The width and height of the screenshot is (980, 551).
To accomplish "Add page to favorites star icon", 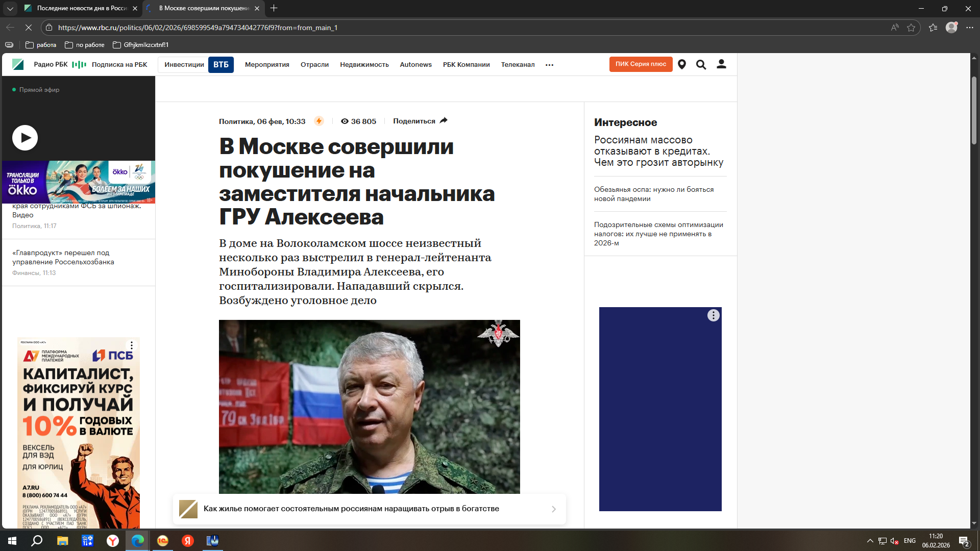I will coord(911,28).
